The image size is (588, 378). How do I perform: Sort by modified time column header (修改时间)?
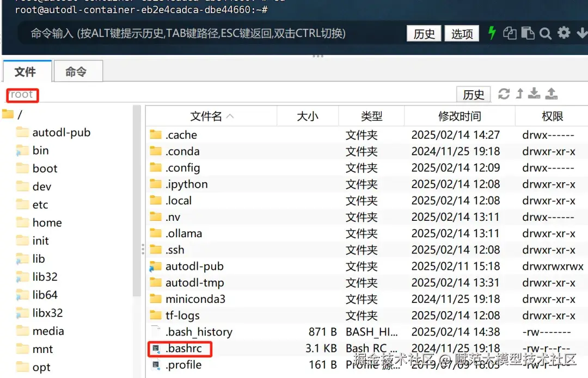click(460, 116)
